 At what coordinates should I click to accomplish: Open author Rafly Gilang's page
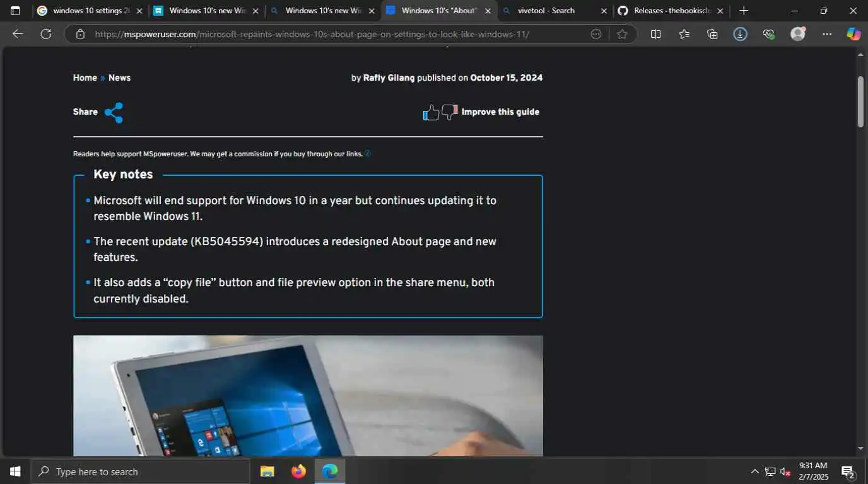389,78
